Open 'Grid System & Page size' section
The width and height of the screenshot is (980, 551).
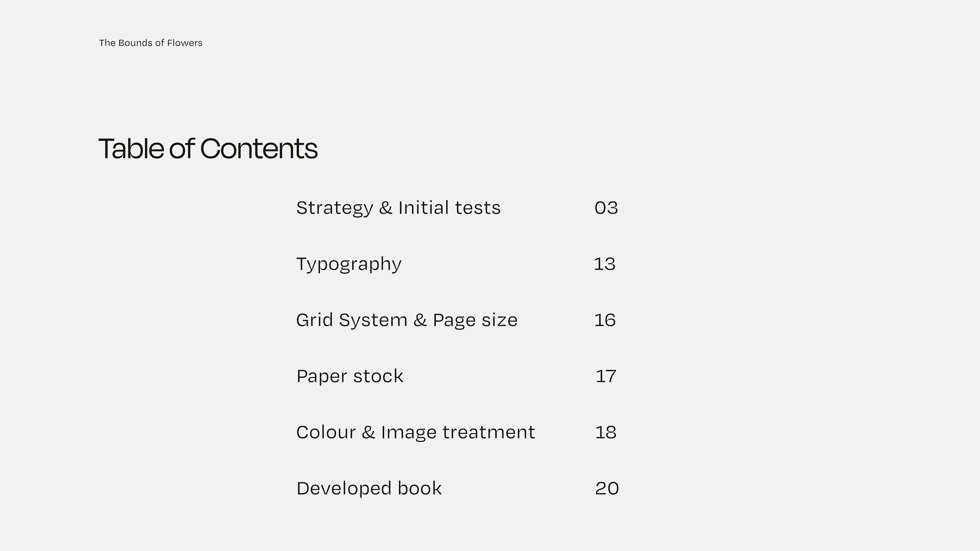(x=407, y=320)
